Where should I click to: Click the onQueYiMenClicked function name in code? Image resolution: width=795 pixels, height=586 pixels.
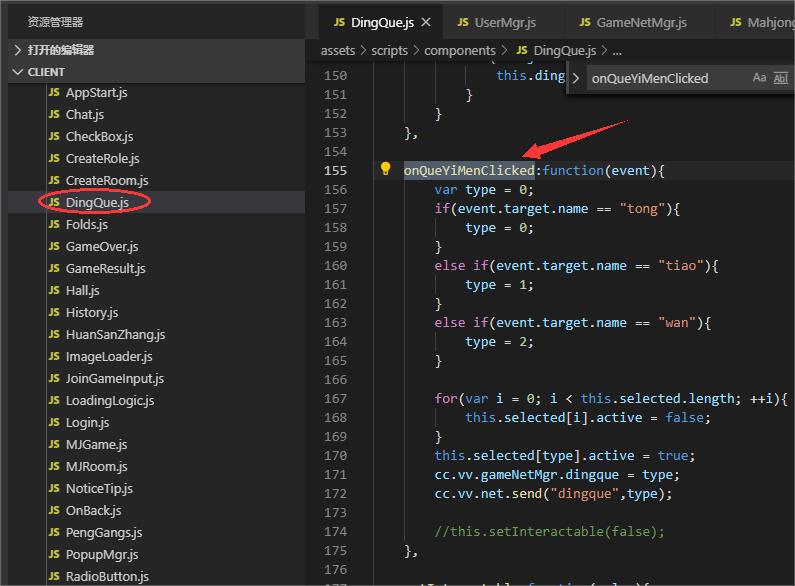(x=469, y=170)
